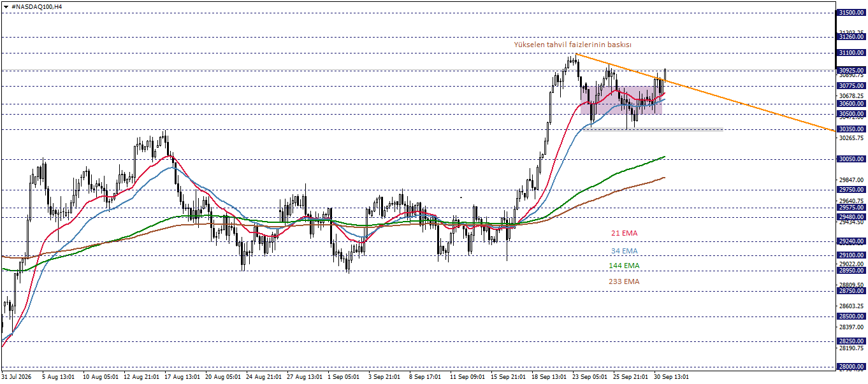Select the 144 EMA legend label

click(x=624, y=266)
